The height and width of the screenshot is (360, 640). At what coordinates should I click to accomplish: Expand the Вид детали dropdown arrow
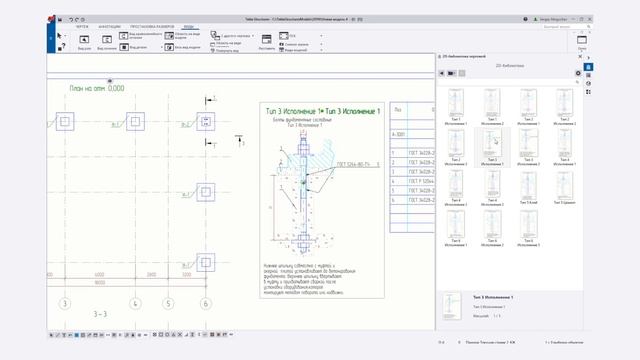pos(161,47)
